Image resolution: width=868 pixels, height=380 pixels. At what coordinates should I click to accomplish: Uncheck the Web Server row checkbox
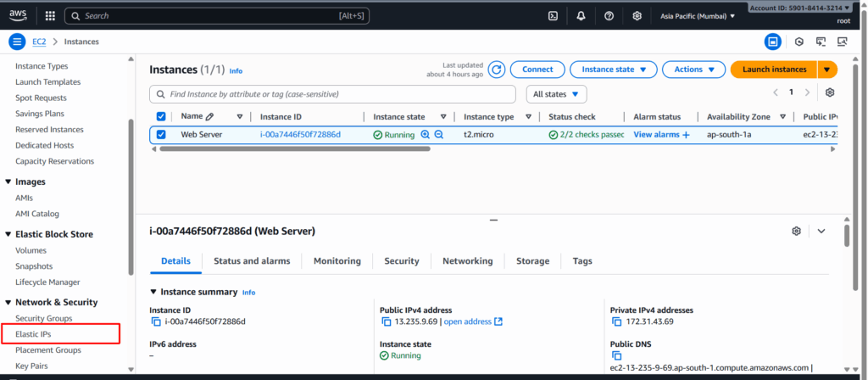(x=161, y=134)
